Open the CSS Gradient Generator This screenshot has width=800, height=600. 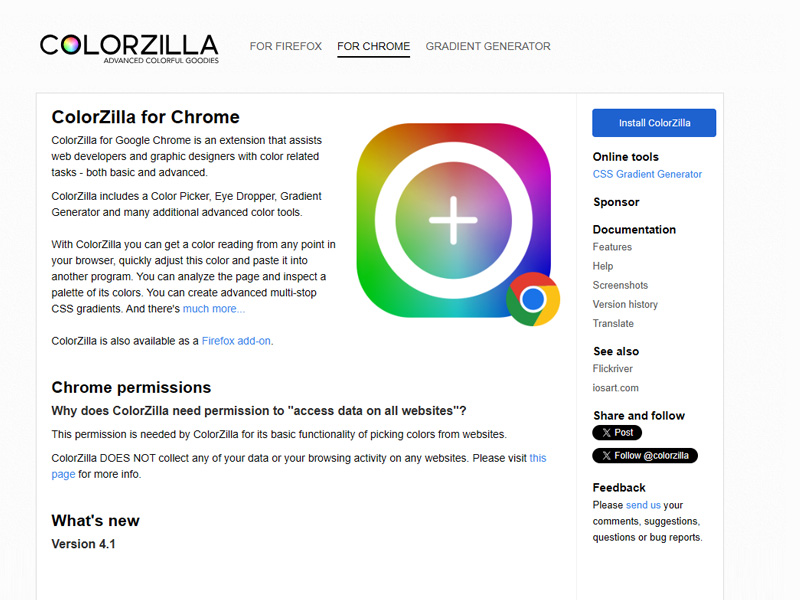pos(647,174)
